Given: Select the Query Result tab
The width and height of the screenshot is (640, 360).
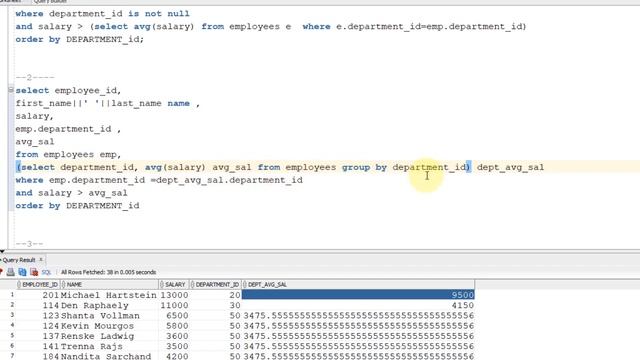Looking at the screenshot, I should (x=19, y=260).
